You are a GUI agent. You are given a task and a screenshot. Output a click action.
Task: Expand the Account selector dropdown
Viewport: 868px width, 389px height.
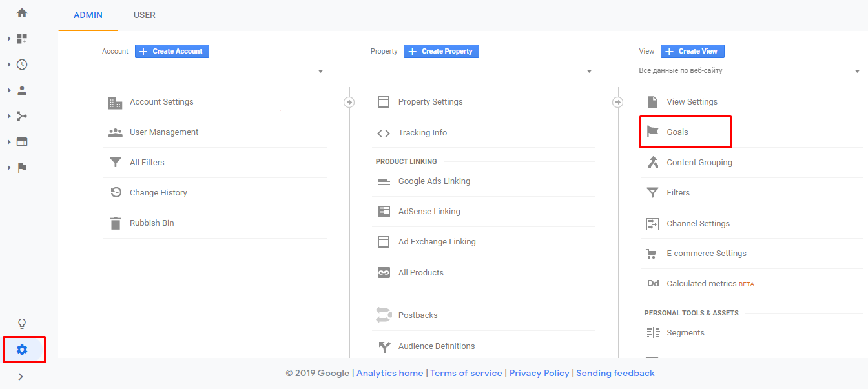(320, 71)
